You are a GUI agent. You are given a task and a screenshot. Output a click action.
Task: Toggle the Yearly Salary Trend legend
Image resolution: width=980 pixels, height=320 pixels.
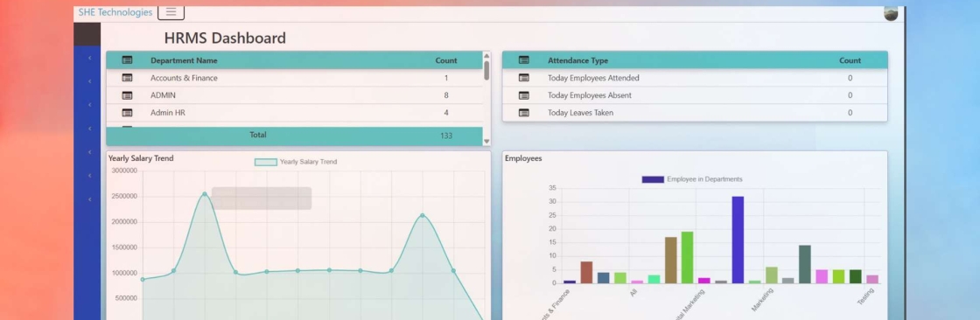(x=296, y=162)
